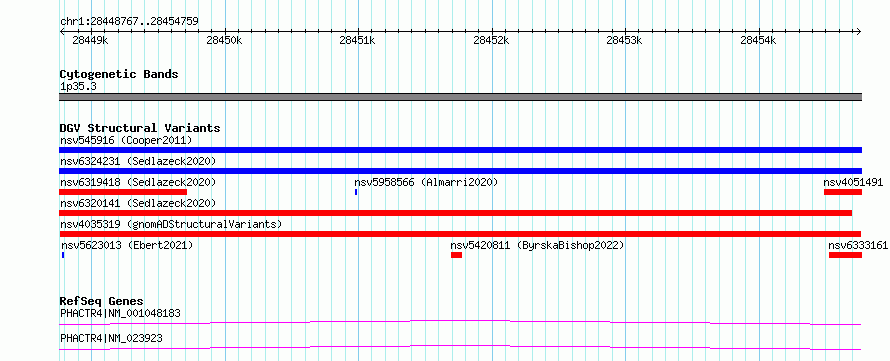This screenshot has height=361, width=890.
Task: Select the small nsv5958566 (Almarri2020) blue marker
Action: click(x=356, y=192)
